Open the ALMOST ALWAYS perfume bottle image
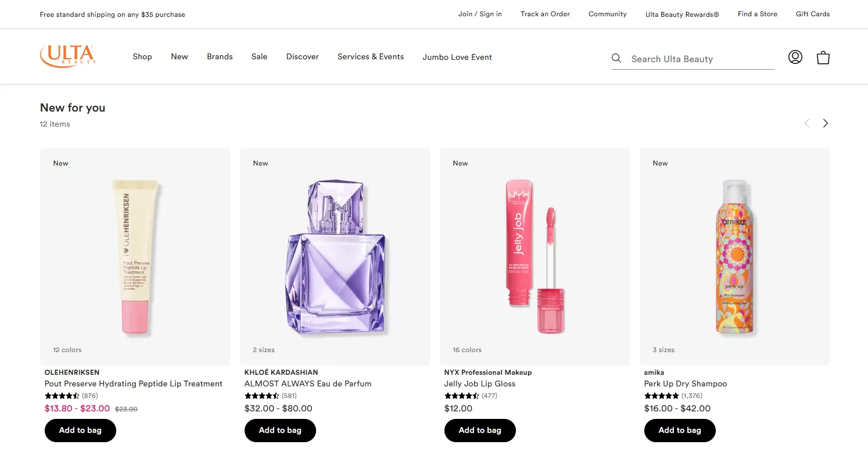This screenshot has width=868, height=459. 335,257
